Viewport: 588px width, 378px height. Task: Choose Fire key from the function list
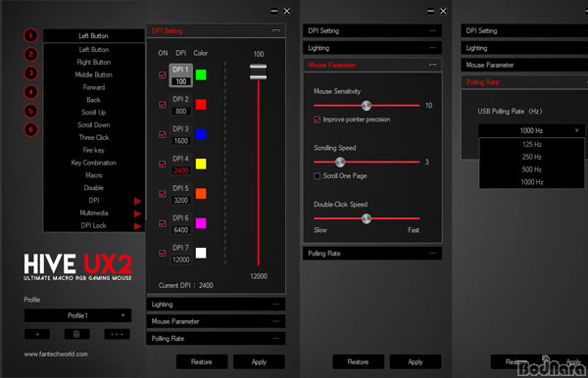pyautogui.click(x=94, y=150)
